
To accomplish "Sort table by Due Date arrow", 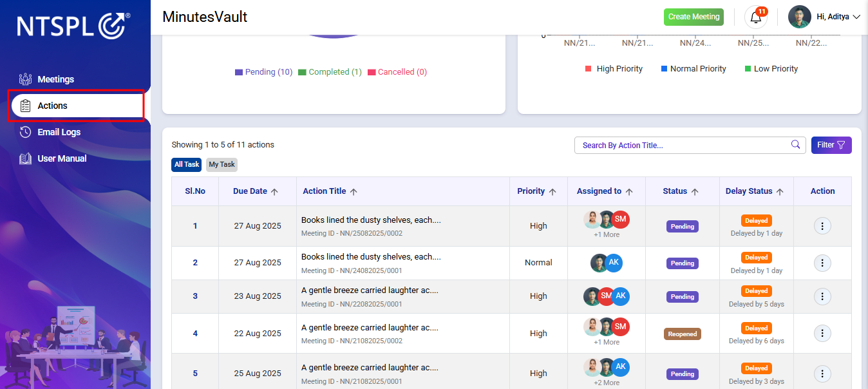I will (x=274, y=191).
